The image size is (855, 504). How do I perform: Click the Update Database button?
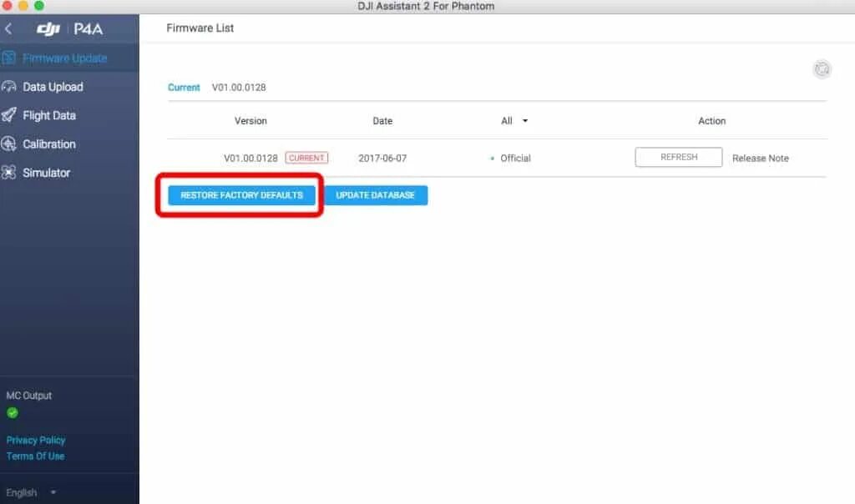[375, 195]
